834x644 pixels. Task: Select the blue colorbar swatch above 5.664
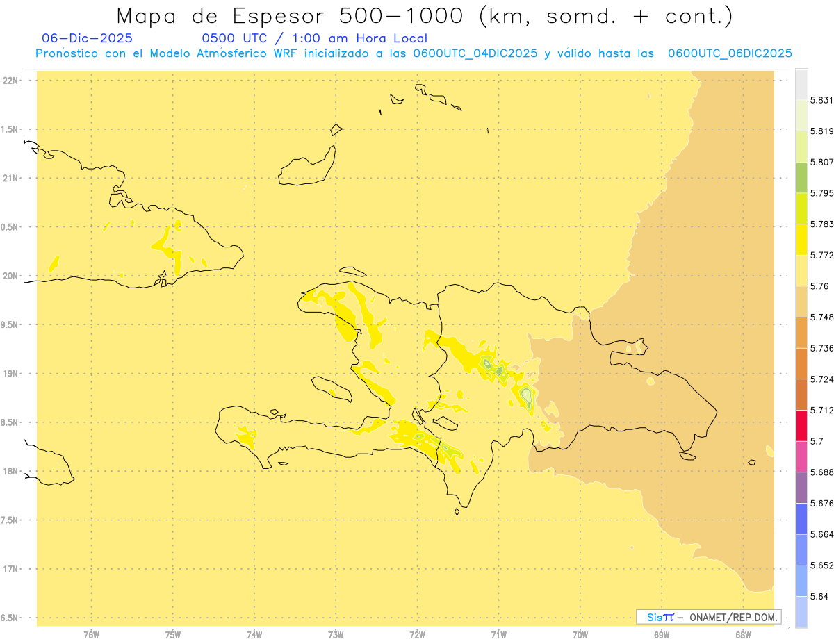pyautogui.click(x=801, y=519)
